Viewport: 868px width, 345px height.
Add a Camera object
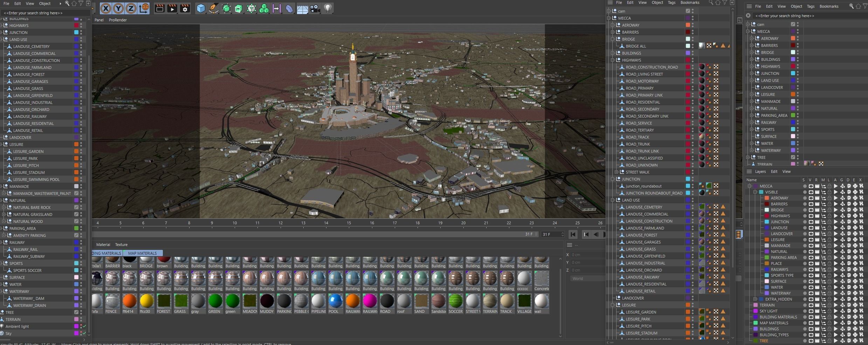point(315,8)
